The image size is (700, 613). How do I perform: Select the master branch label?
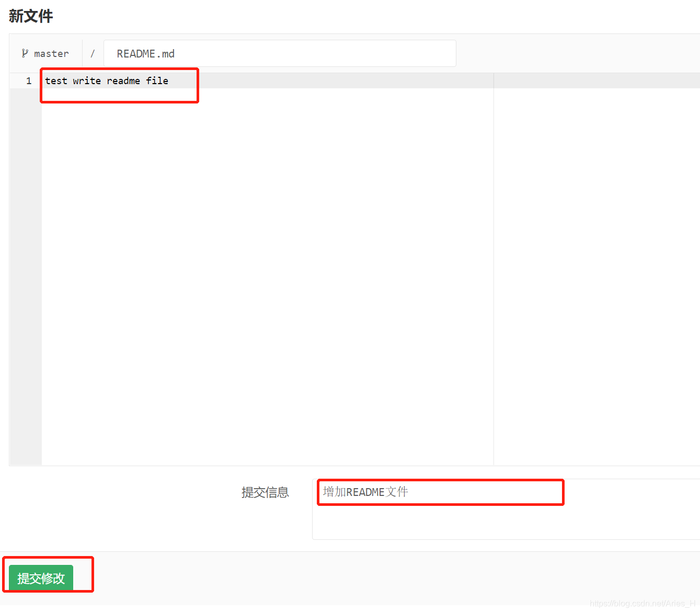(x=51, y=54)
